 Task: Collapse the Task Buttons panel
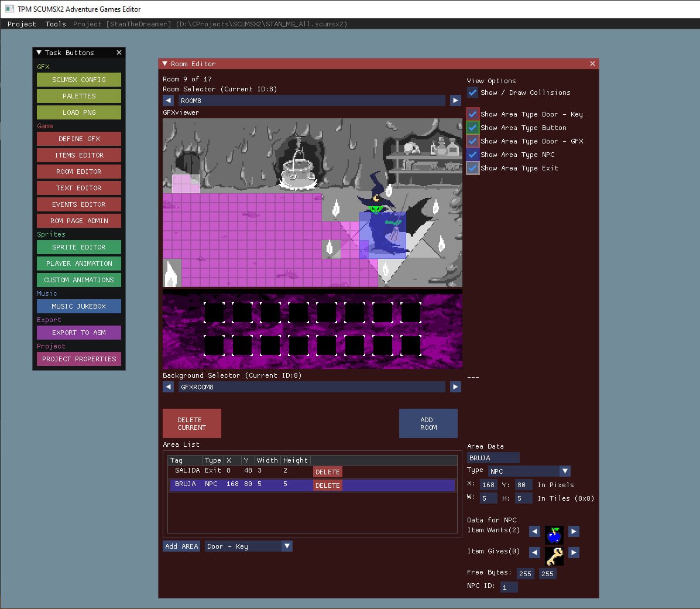click(39, 53)
